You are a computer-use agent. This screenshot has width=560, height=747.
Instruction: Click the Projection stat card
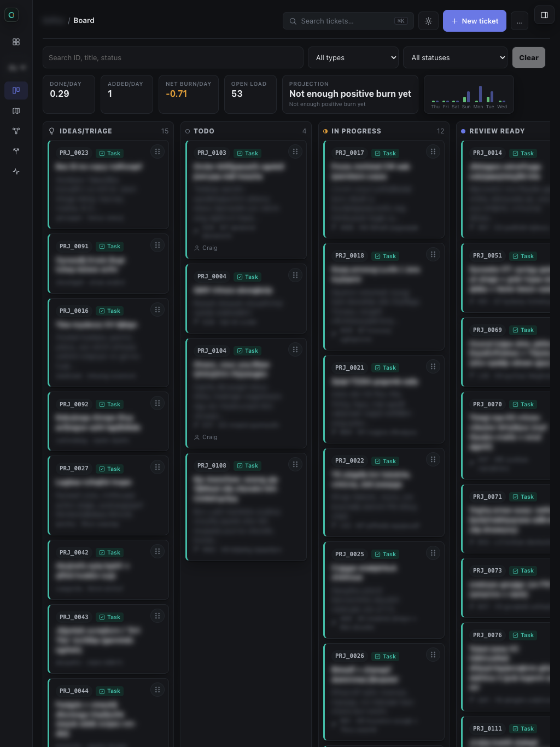point(350,94)
